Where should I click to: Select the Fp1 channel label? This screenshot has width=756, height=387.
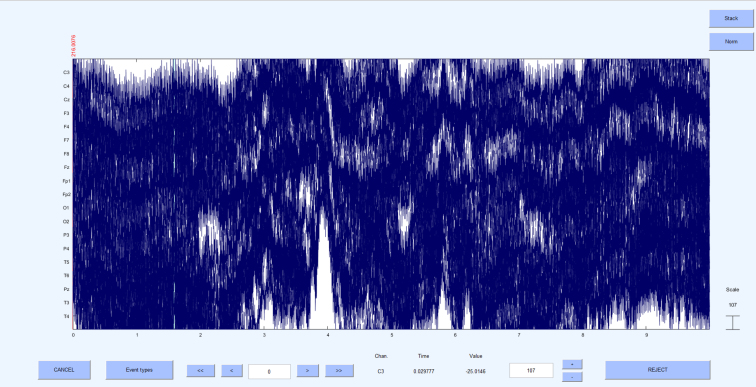point(67,181)
